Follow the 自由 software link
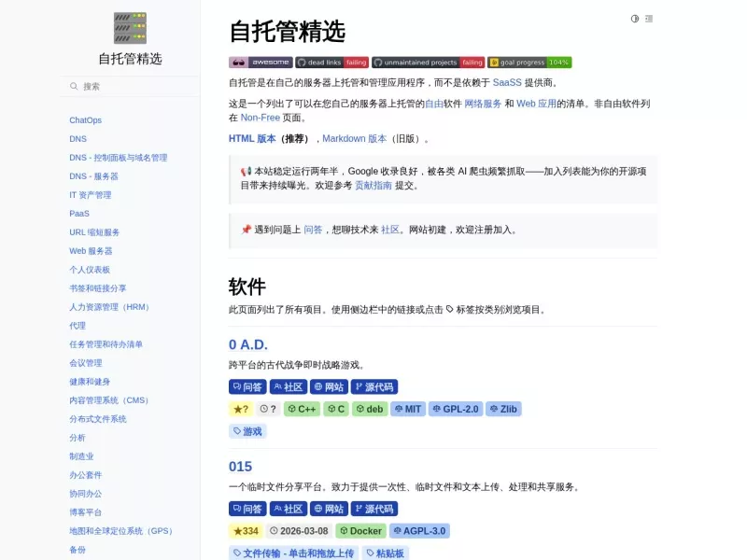Screen dimensions: 747x560 click(434, 104)
